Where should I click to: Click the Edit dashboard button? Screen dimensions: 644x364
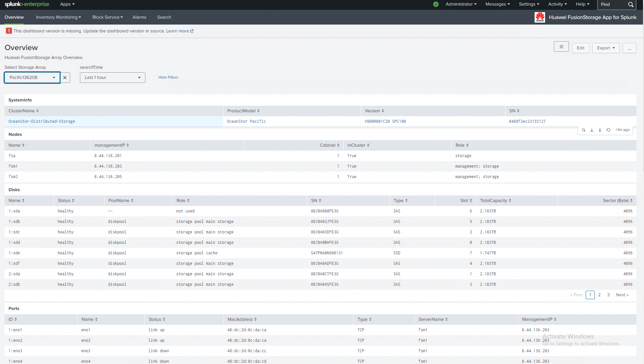click(580, 48)
